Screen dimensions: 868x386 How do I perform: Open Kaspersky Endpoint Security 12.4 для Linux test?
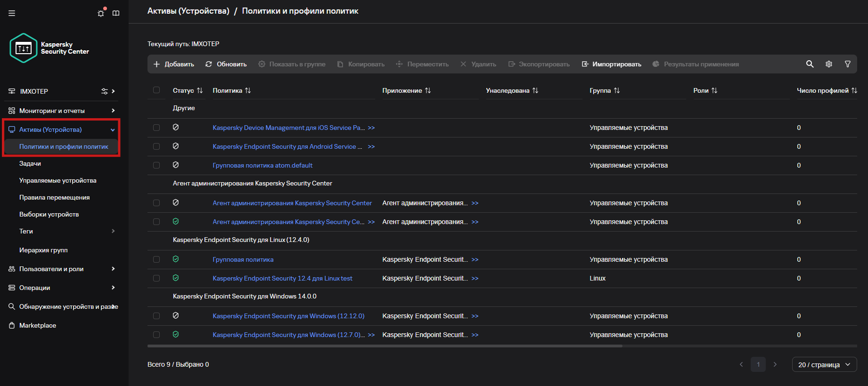point(282,278)
